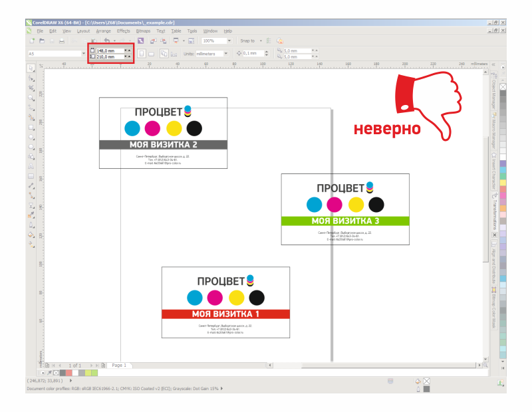532x412 pixels.
Task: Open the Bitmap Color Mask docker tab
Action: 494,308
